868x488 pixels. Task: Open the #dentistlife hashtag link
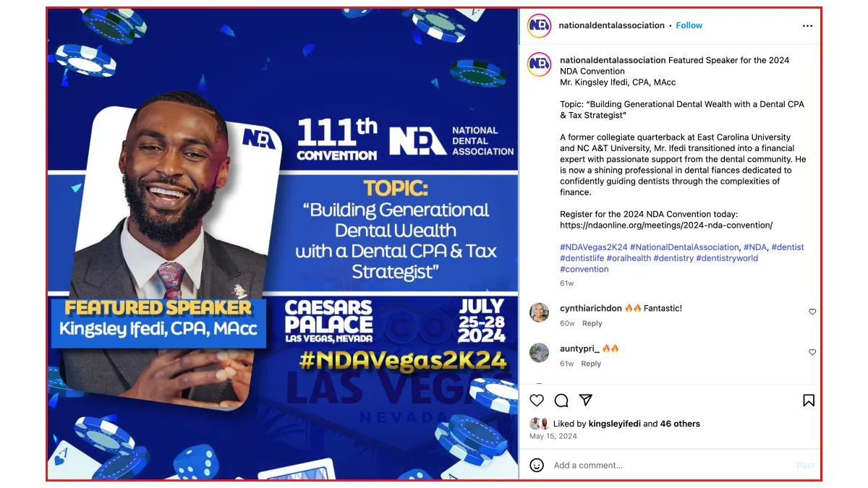click(582, 258)
